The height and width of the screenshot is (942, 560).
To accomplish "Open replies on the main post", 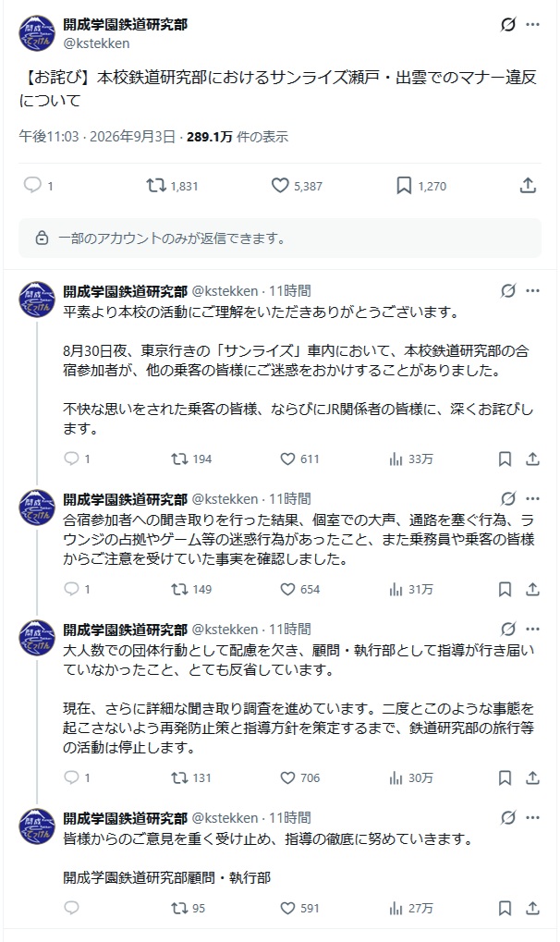I will pyautogui.click(x=31, y=185).
